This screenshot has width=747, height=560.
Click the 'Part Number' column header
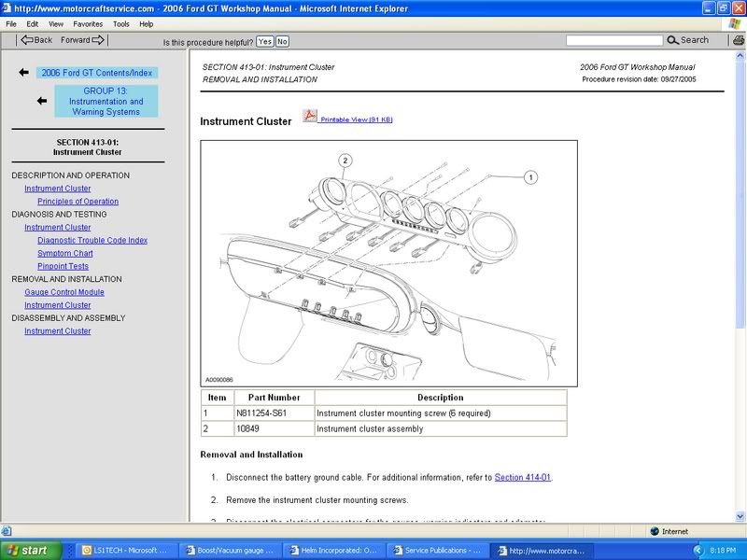(x=274, y=398)
